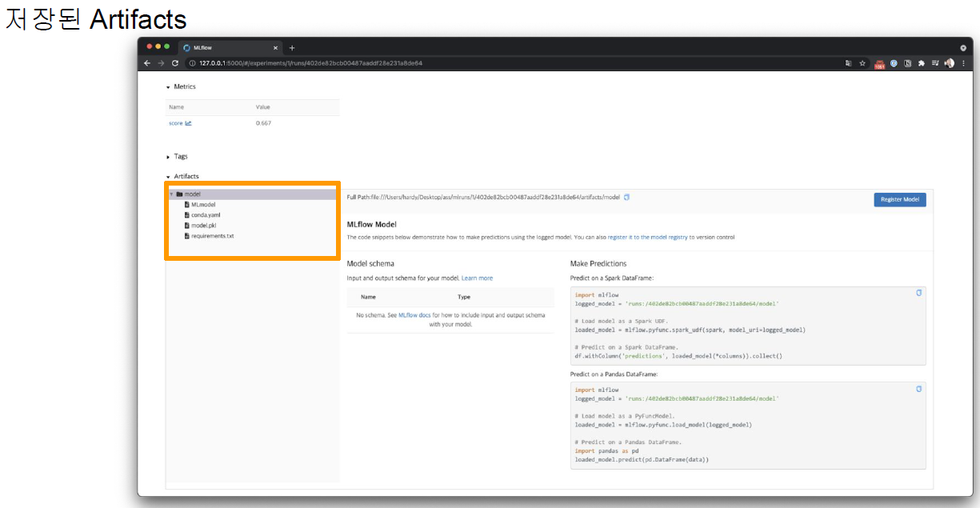Image resolution: width=980 pixels, height=508 pixels.
Task: Open a new browser tab
Action: click(x=292, y=47)
